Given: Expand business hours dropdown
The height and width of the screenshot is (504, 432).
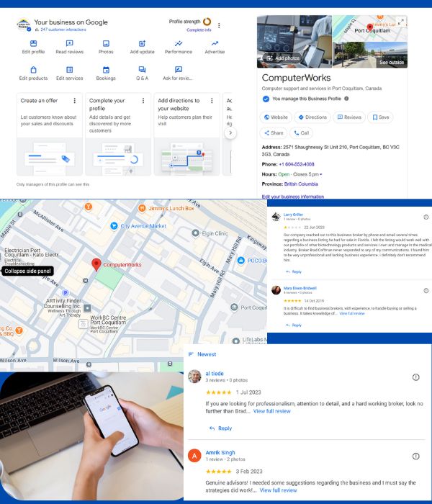Looking at the screenshot, I should pos(321,174).
